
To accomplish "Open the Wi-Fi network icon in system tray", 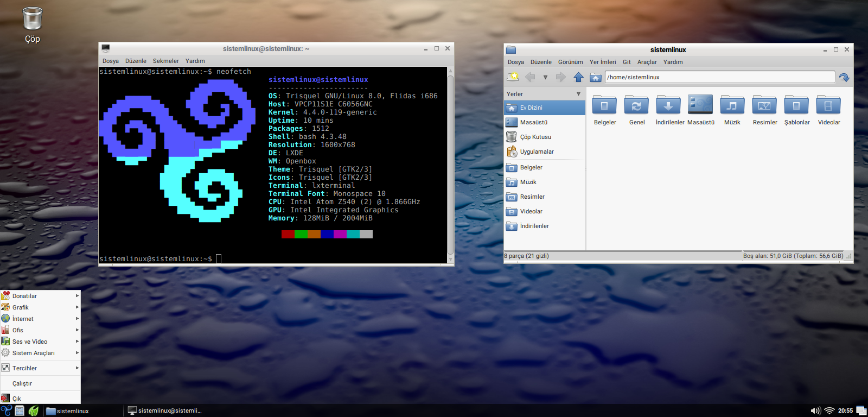I will tap(829, 410).
